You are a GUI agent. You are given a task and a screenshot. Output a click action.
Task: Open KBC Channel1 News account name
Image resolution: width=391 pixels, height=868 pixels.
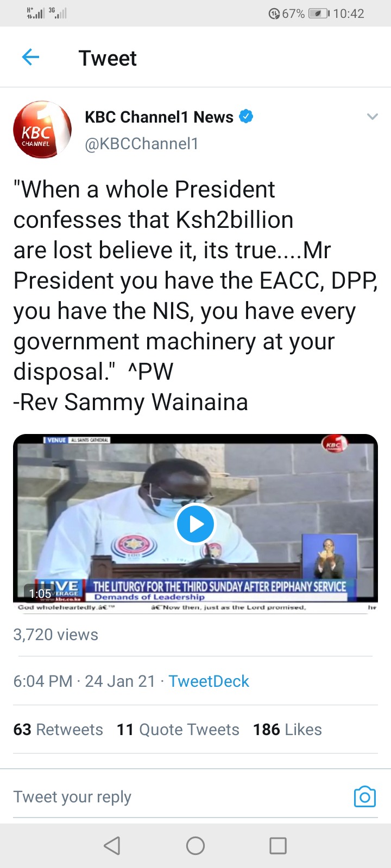point(159,117)
